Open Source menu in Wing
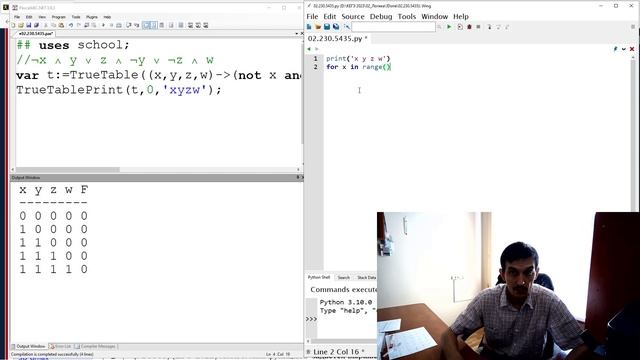Image resolution: width=640 pixels, height=360 pixels. (x=353, y=16)
